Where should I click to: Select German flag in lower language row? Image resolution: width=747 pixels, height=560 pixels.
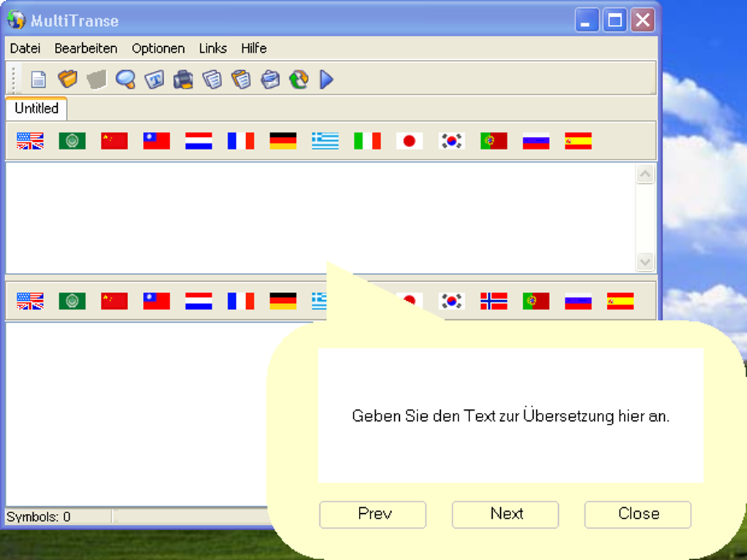(x=283, y=301)
